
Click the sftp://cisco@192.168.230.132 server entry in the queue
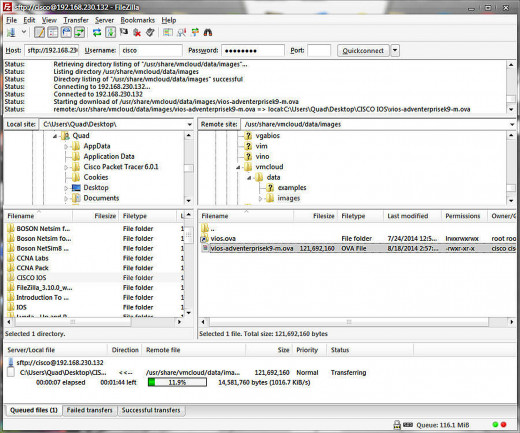(60, 363)
